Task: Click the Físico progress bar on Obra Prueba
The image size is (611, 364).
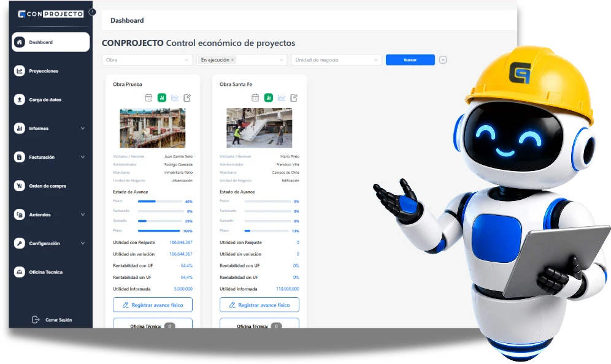Action: [x=159, y=201]
